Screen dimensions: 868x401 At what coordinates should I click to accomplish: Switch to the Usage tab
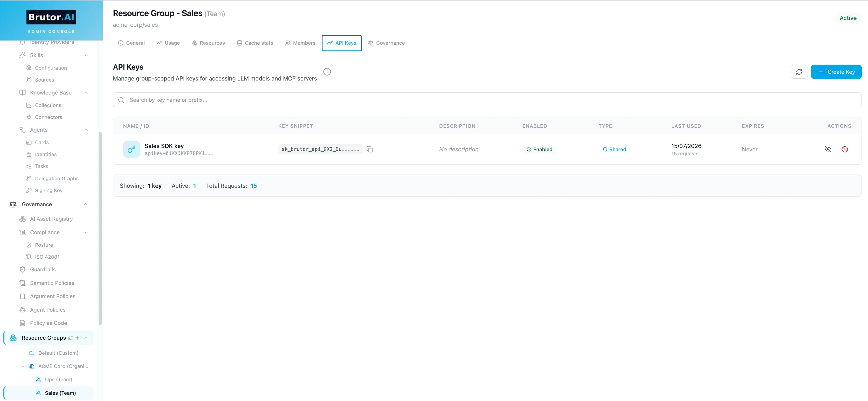pos(168,43)
